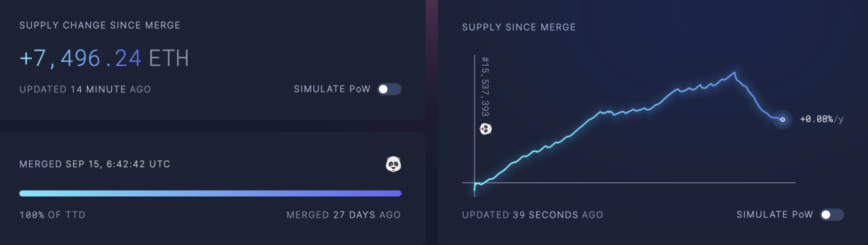Viewport: 868px width, 245px height.
Task: Click the Simulate PoW label in left panel
Action: pyautogui.click(x=332, y=89)
